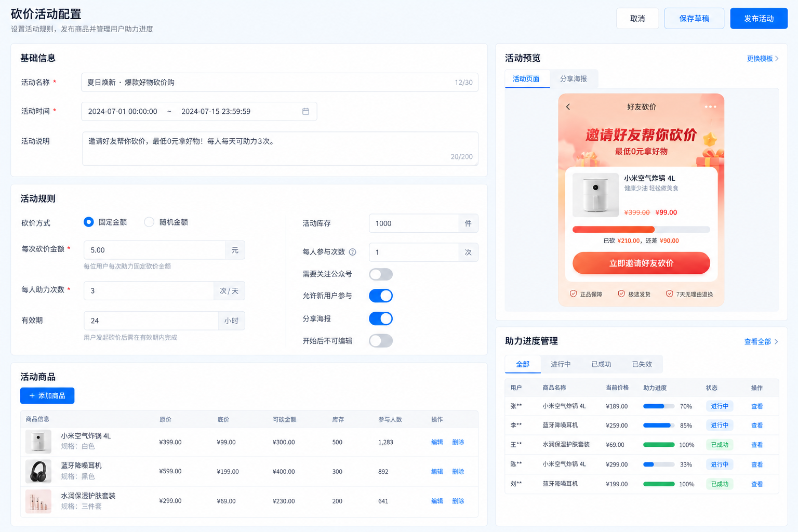
Task: Disable the 分享海报 switch
Action: tap(381, 318)
